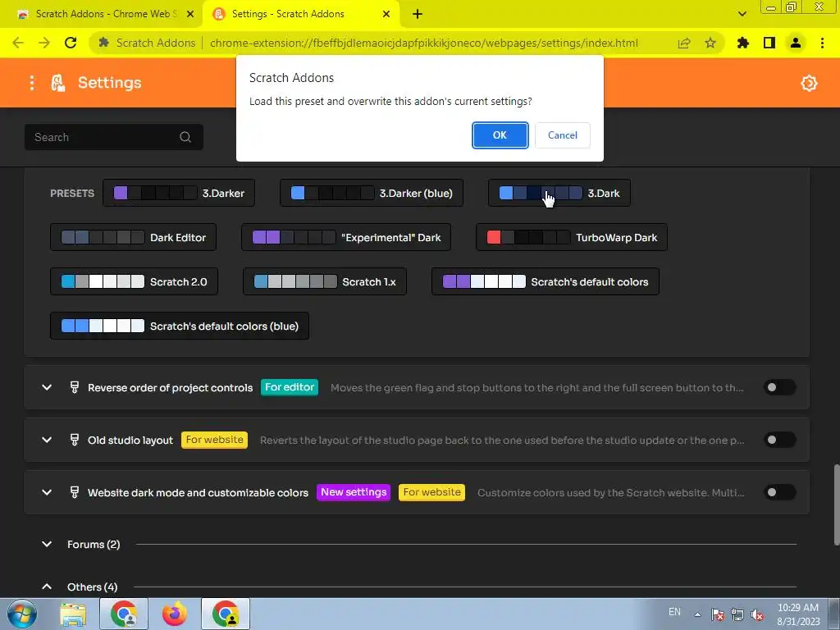Open more settings via gear icon
This screenshot has height=630, width=840.
point(809,83)
